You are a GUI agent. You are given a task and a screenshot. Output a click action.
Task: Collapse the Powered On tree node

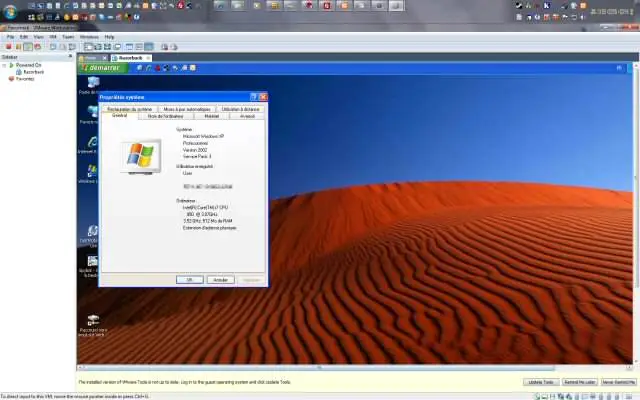tap(4, 65)
